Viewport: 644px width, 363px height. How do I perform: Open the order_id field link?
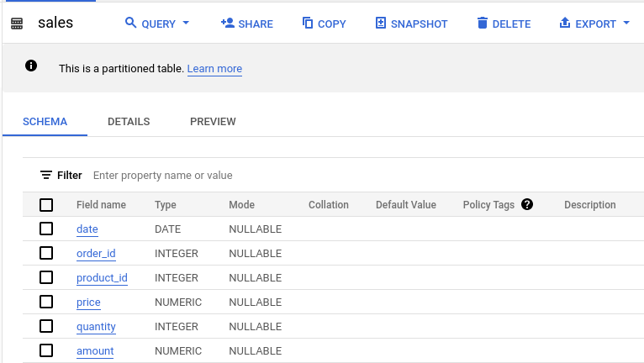click(x=96, y=254)
